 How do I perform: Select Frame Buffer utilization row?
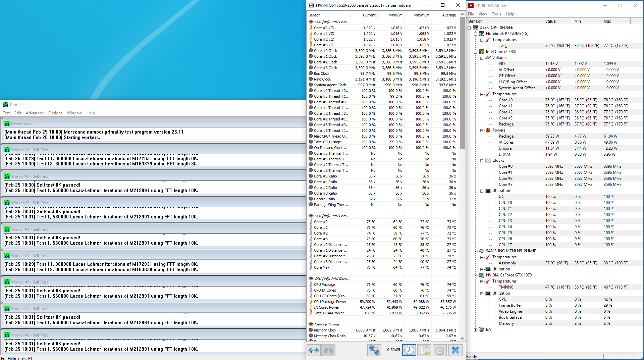coord(554,305)
